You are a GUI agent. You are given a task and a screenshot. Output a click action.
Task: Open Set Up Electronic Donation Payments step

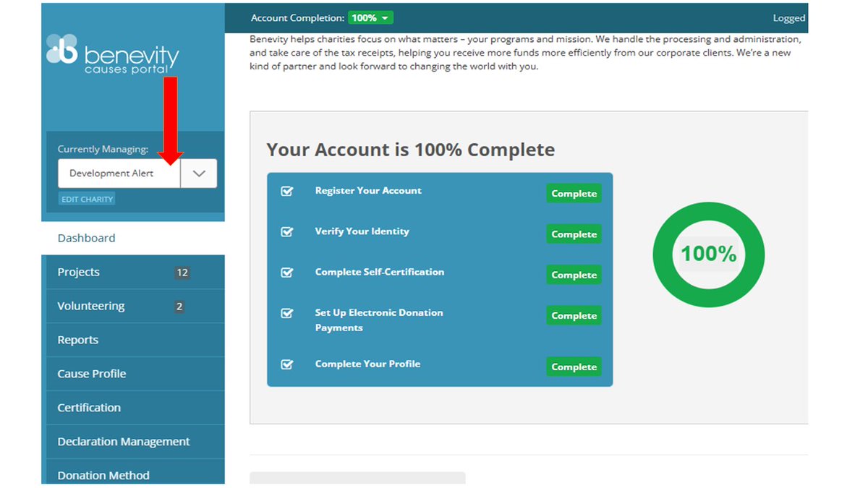379,320
